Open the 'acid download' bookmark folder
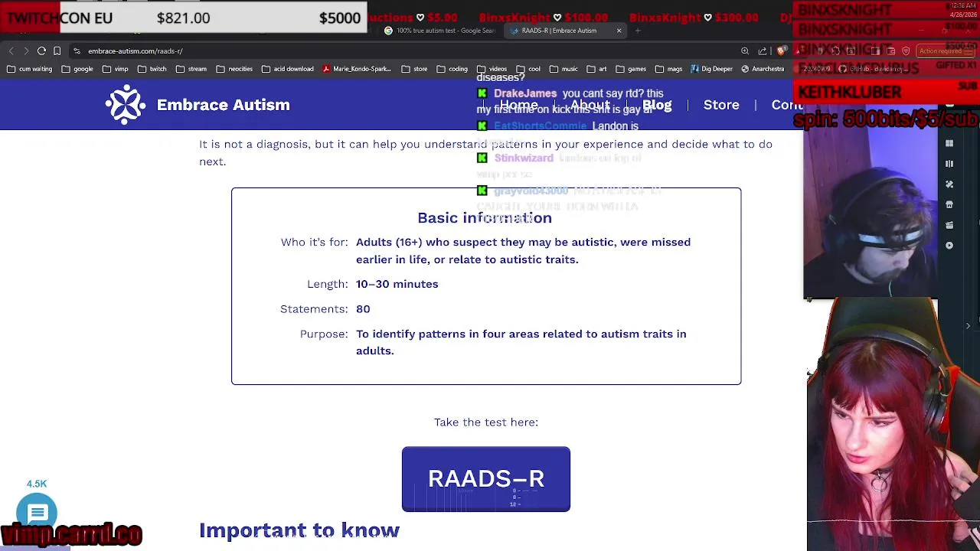980x551 pixels. point(287,69)
